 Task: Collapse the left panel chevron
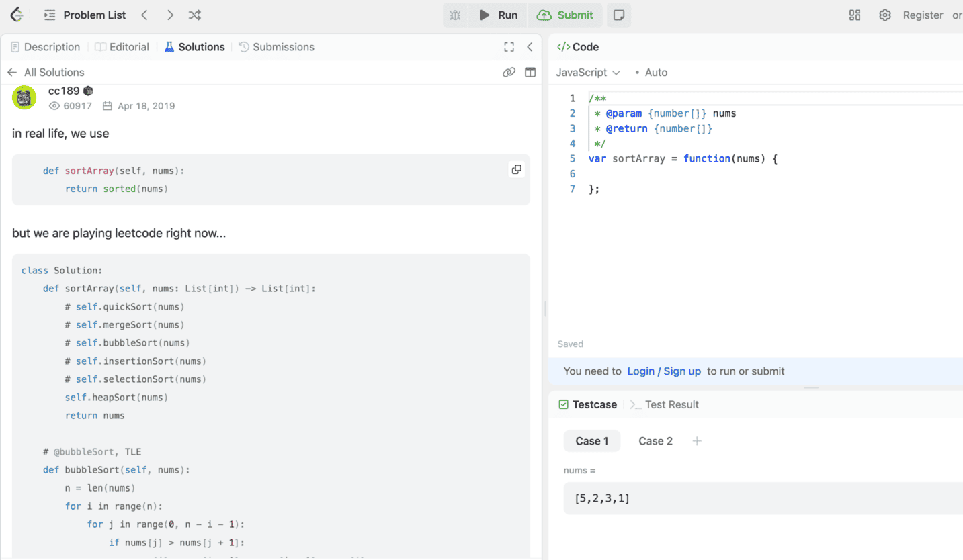[530, 47]
